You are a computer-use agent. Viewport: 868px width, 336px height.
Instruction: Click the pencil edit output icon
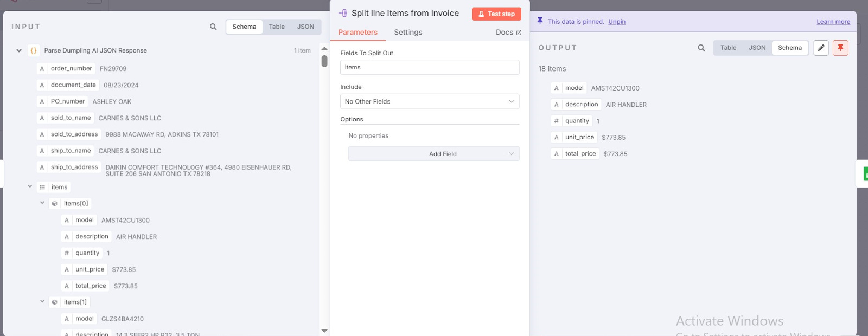(821, 48)
